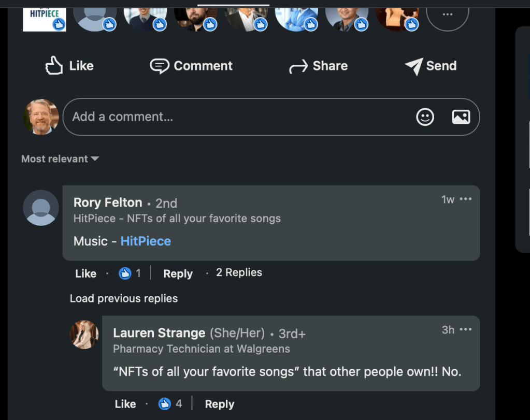Reply to Rory Felton's comment
This screenshot has width=530, height=420.
coord(178,273)
